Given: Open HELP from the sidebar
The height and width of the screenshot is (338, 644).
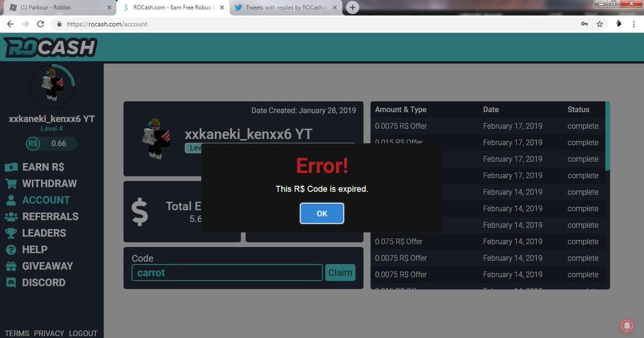Looking at the screenshot, I should point(26,249).
